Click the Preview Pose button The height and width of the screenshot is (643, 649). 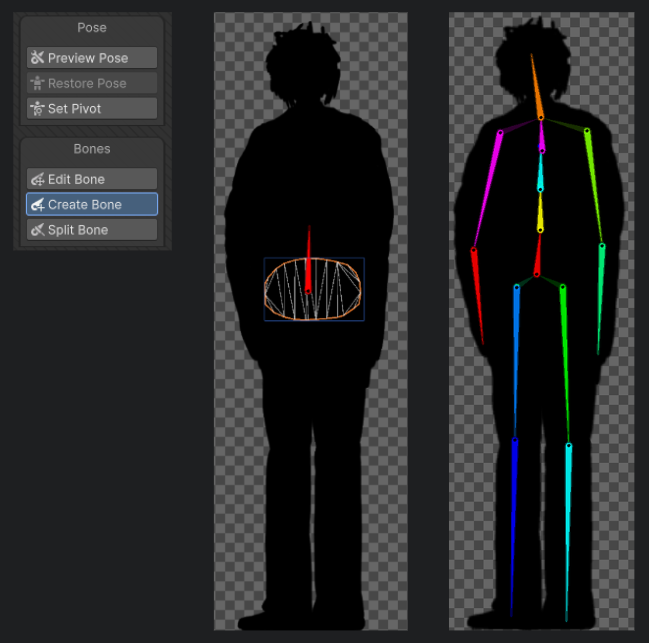(92, 58)
